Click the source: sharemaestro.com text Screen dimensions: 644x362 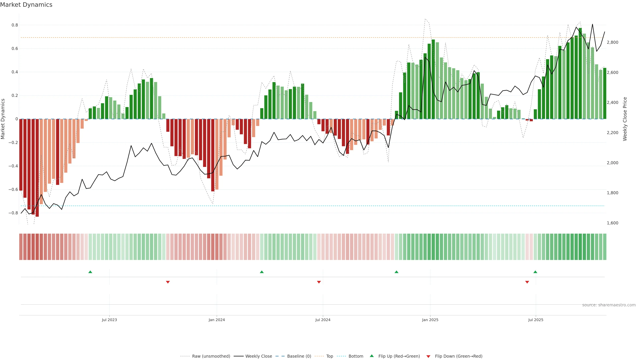(x=609, y=305)
